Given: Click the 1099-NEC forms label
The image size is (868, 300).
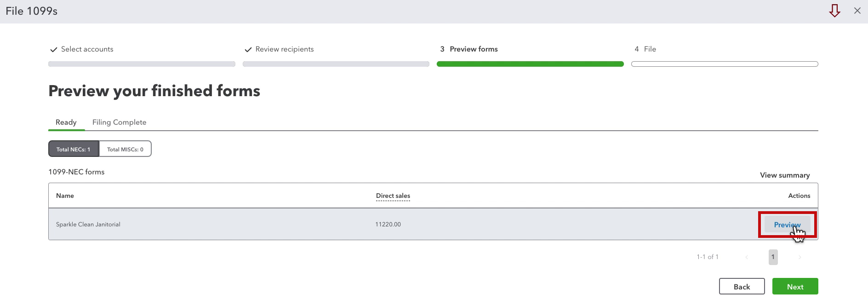Looking at the screenshot, I should click(x=76, y=172).
